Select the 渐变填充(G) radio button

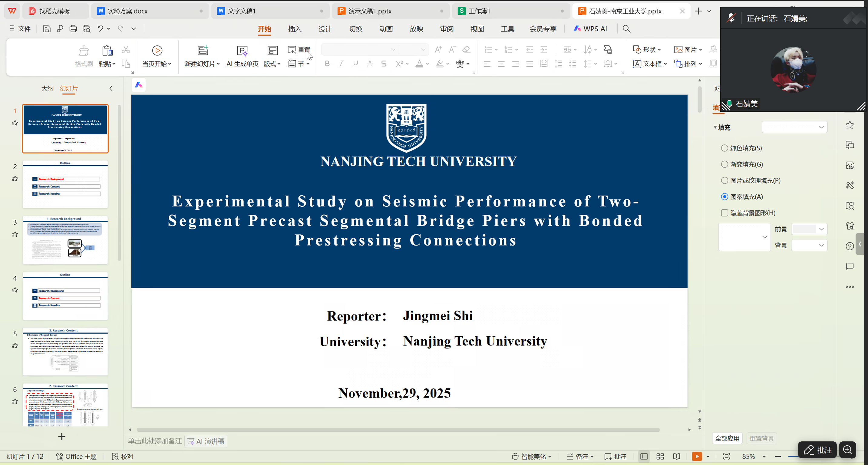(725, 164)
